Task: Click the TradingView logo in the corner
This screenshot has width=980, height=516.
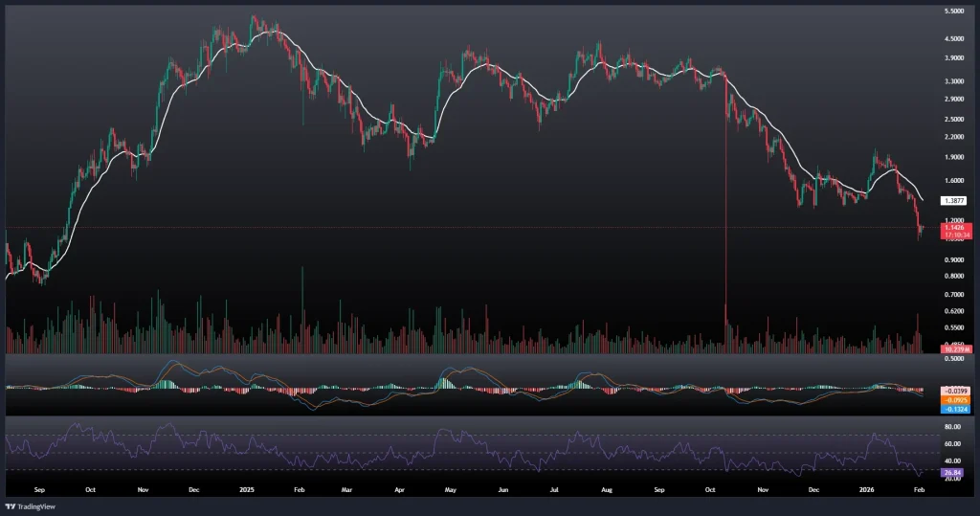Action: tap(29, 506)
